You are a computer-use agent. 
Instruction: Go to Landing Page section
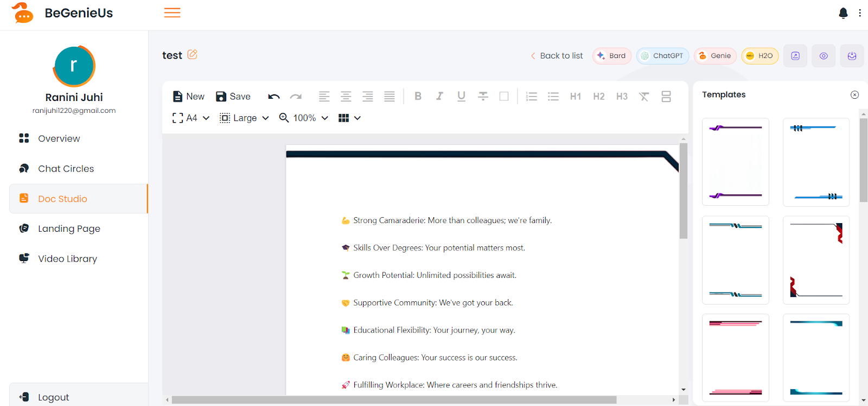69,229
